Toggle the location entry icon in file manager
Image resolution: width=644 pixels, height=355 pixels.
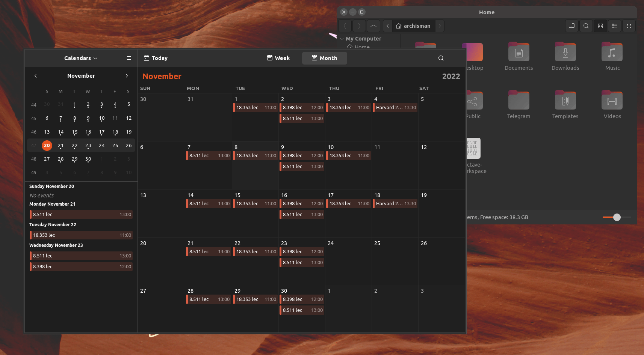click(x=571, y=26)
